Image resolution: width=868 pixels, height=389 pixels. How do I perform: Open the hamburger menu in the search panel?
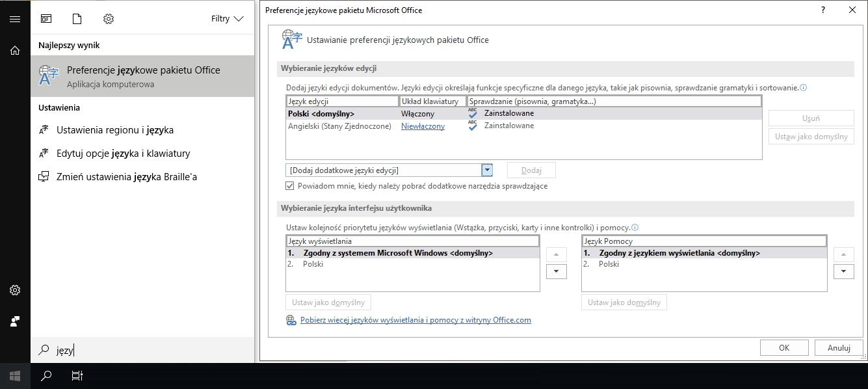pyautogui.click(x=15, y=19)
